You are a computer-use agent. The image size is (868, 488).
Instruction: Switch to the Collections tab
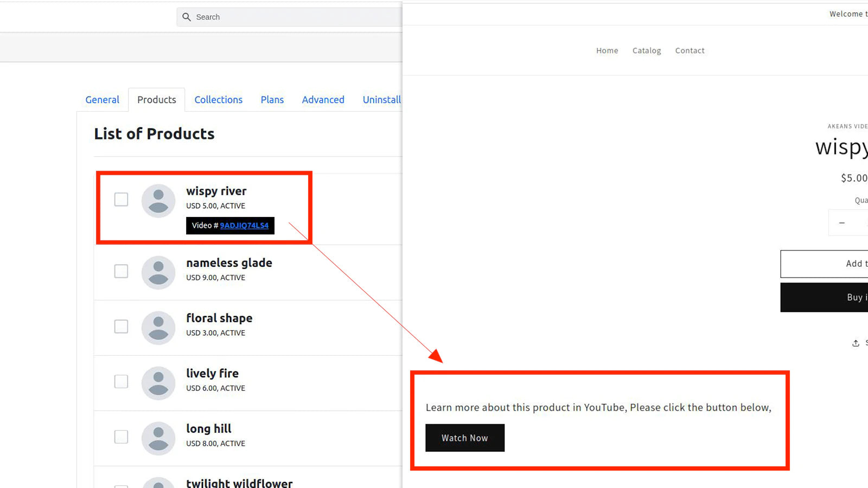coord(218,100)
